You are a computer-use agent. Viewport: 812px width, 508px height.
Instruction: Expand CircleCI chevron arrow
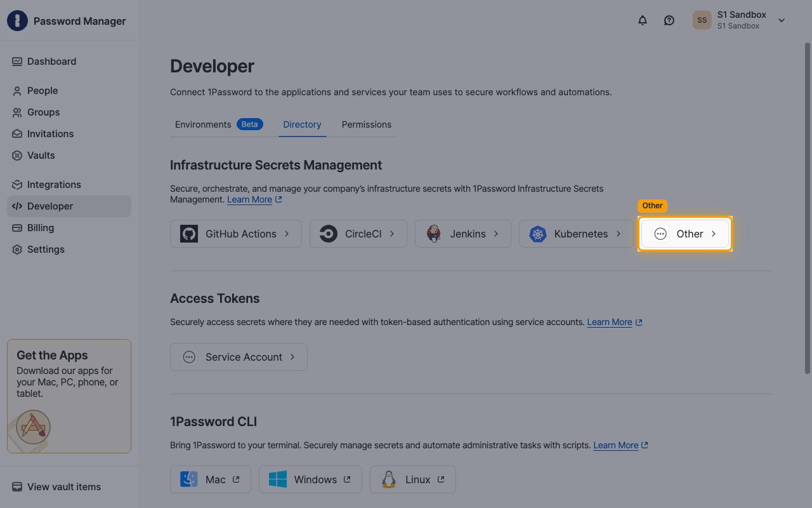[x=392, y=234]
